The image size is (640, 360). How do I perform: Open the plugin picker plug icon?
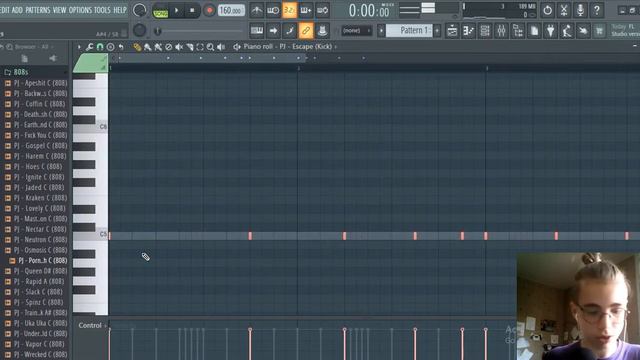point(550,31)
